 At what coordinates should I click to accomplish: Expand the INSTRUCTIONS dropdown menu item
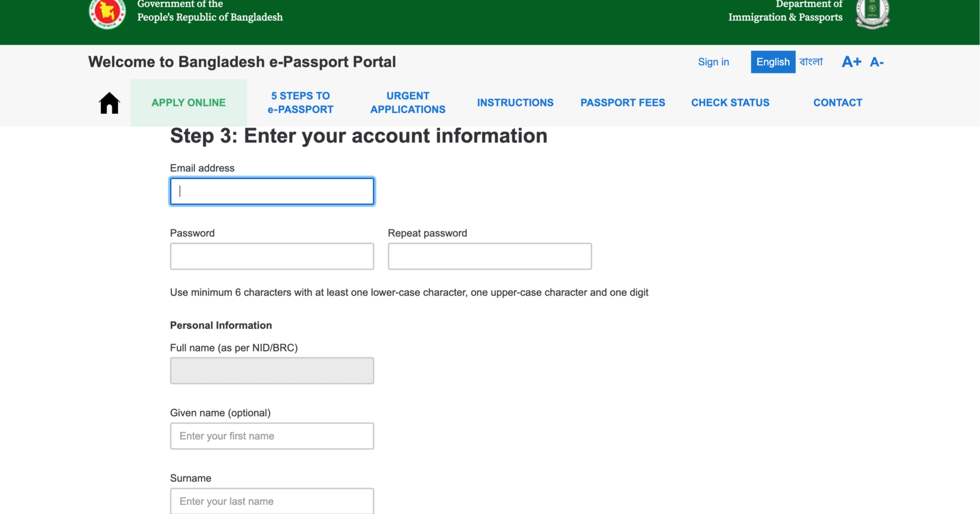[x=515, y=102]
